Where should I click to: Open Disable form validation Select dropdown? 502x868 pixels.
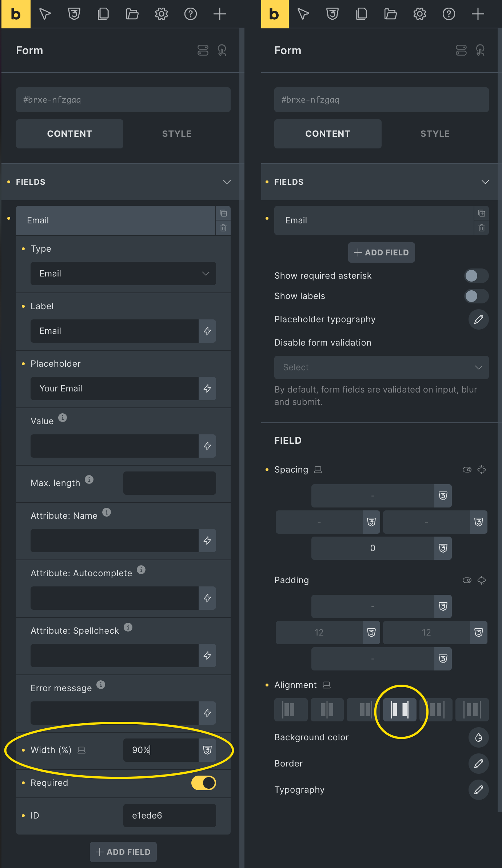(381, 367)
